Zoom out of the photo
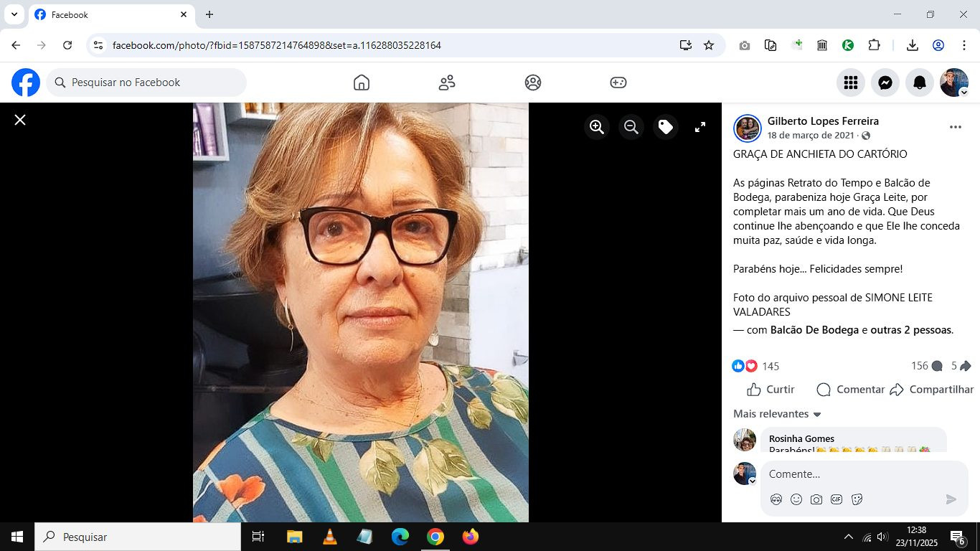 click(x=631, y=127)
